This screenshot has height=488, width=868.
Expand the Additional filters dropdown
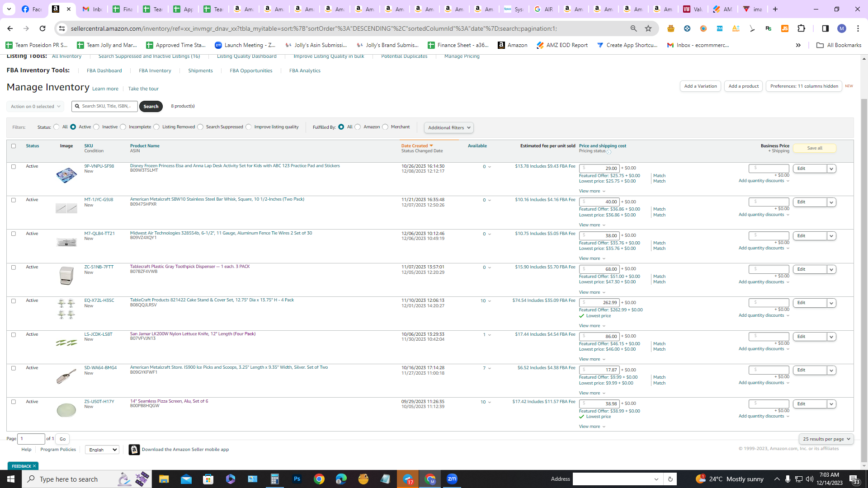pos(449,128)
